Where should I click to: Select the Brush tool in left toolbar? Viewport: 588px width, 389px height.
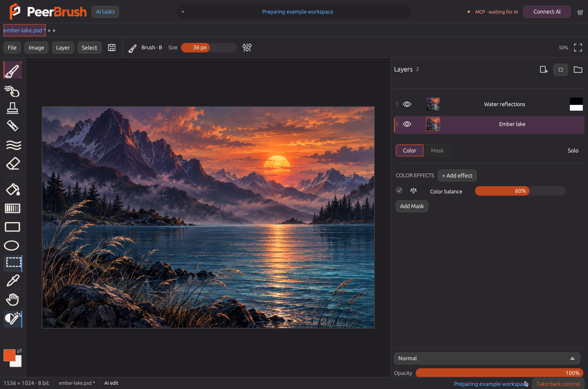[x=12, y=70]
